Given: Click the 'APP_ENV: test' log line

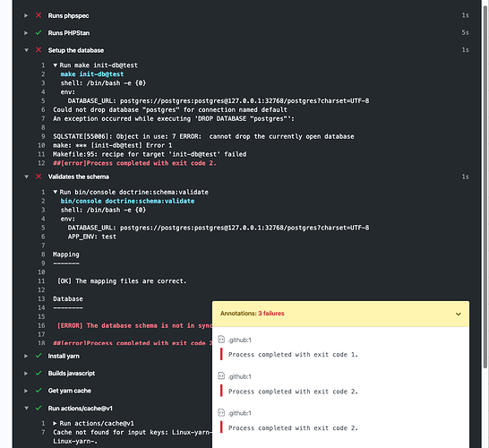Looking at the screenshot, I should (92, 237).
